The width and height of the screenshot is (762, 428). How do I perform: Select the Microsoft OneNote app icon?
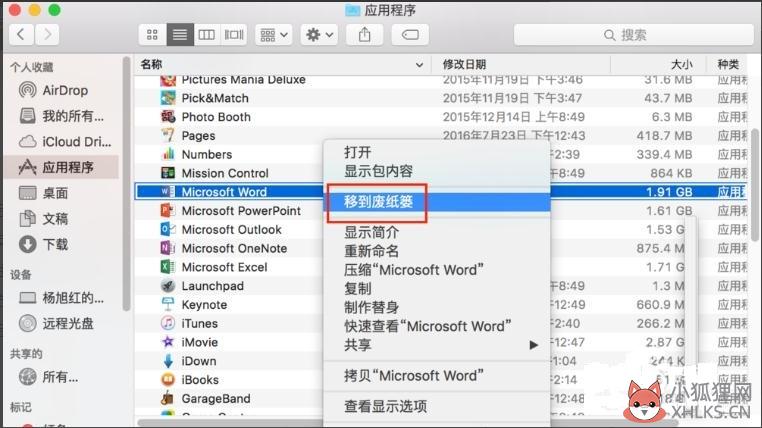(x=168, y=248)
